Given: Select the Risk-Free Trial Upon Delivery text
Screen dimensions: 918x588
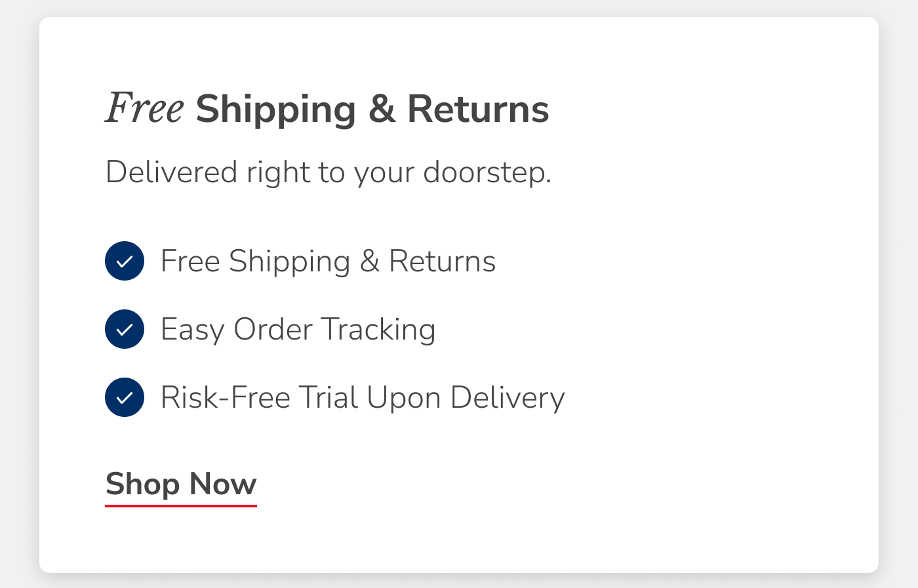Looking at the screenshot, I should (x=363, y=398).
